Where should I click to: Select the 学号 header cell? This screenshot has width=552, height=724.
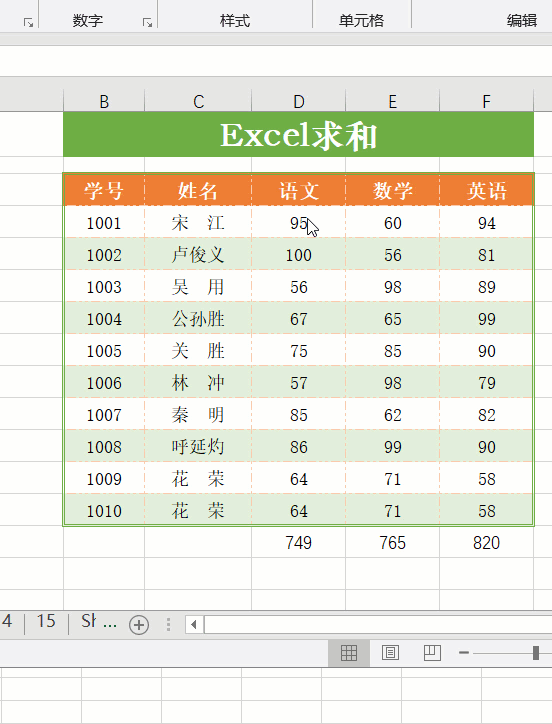click(x=104, y=190)
